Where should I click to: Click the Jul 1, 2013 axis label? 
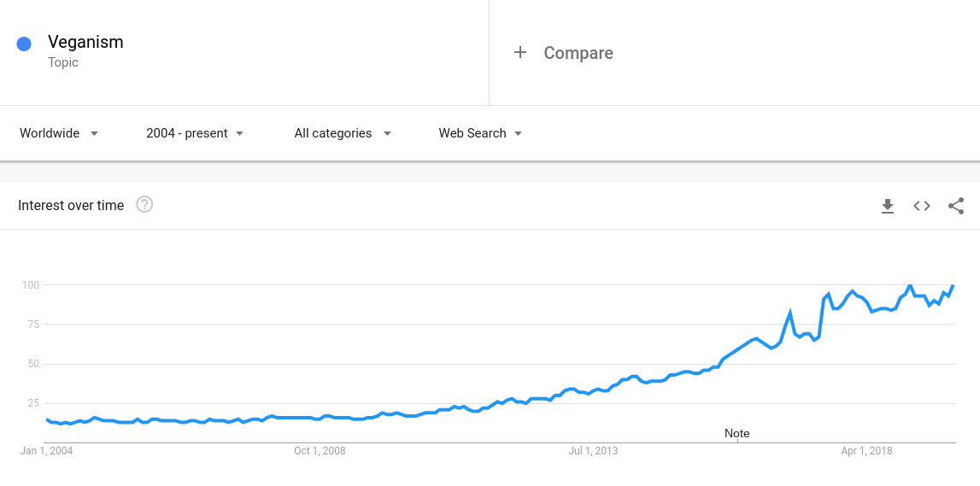pos(593,451)
